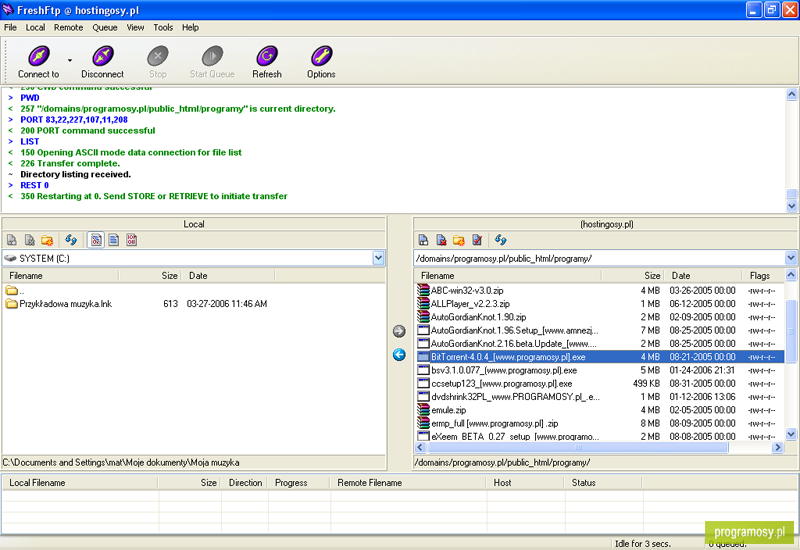
Task: Toggle auto transfer mode in Local toolbar
Action: 96,240
